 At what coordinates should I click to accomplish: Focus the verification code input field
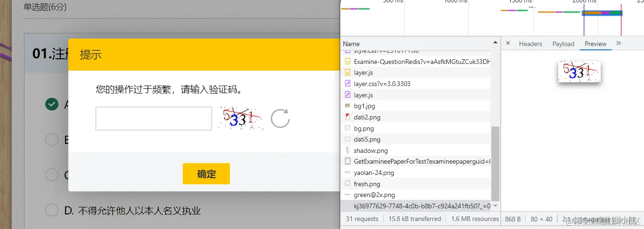click(154, 118)
